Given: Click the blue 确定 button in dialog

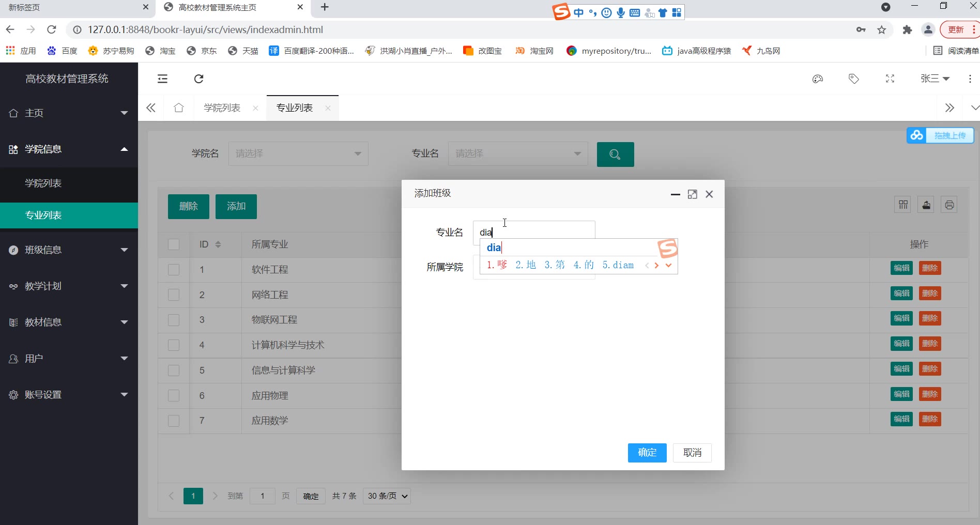Looking at the screenshot, I should 647,453.
